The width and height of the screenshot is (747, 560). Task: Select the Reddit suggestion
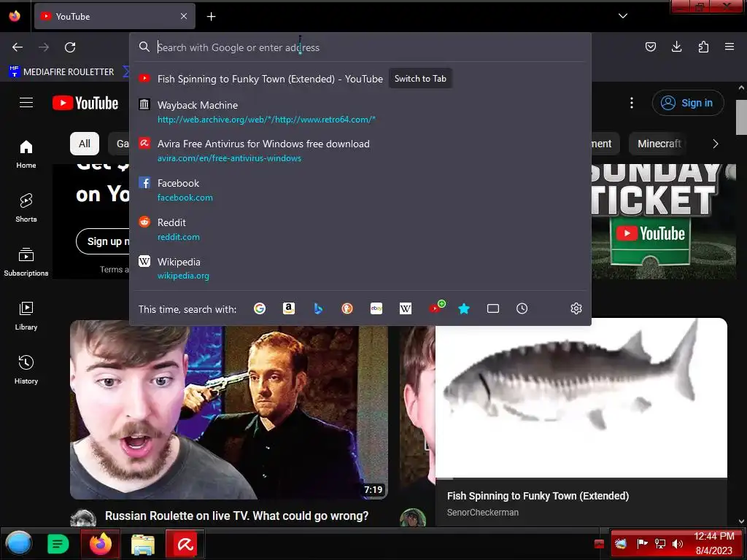360,229
